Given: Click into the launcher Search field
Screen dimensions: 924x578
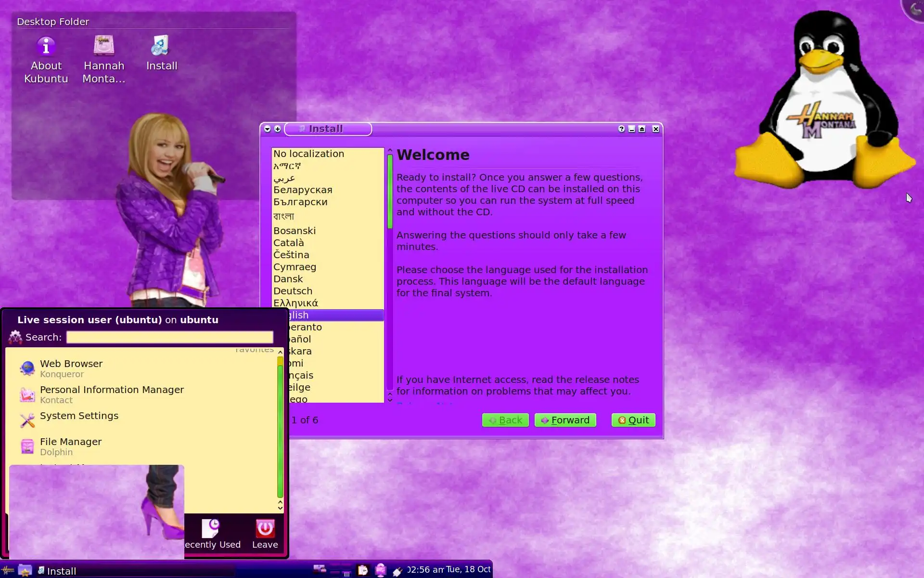Looking at the screenshot, I should [x=169, y=337].
